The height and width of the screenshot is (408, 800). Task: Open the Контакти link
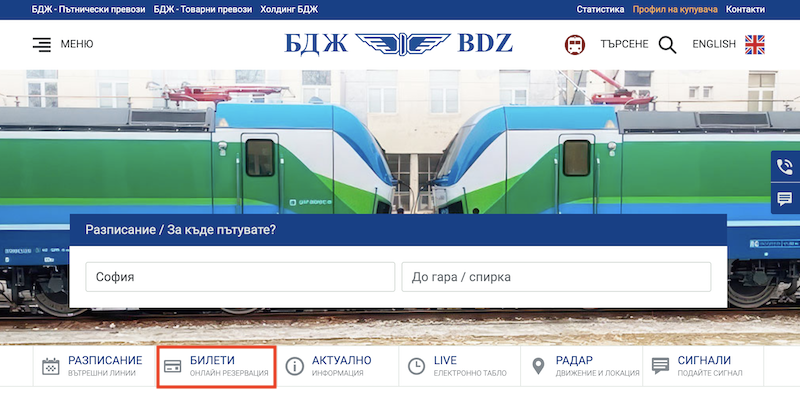pos(745,9)
